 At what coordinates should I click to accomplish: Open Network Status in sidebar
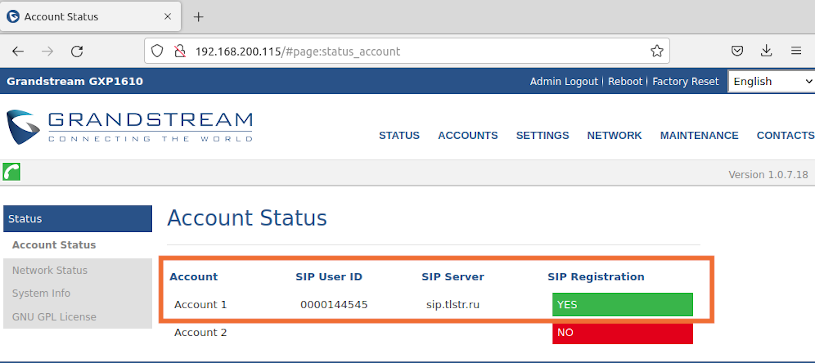[x=50, y=270]
